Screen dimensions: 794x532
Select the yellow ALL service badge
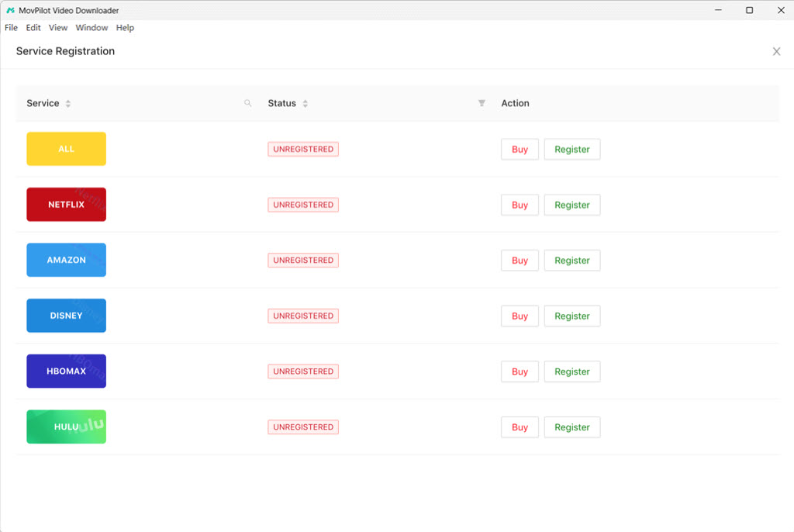click(x=66, y=149)
